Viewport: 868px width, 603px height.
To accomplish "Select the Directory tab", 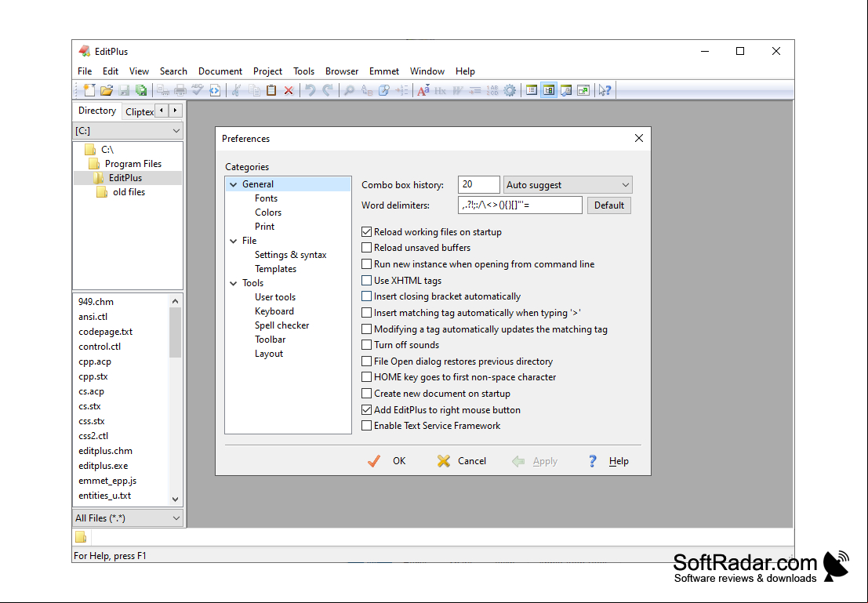I will [x=97, y=111].
